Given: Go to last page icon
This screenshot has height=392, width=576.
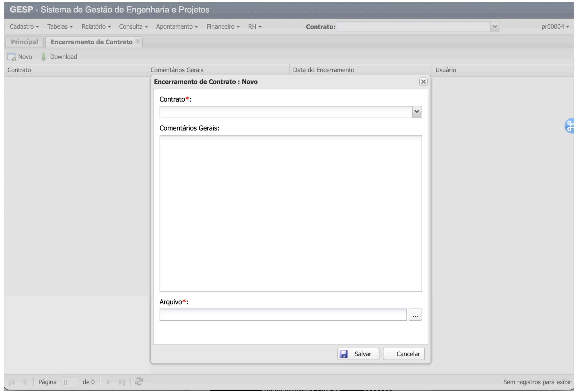Looking at the screenshot, I should [x=122, y=382].
